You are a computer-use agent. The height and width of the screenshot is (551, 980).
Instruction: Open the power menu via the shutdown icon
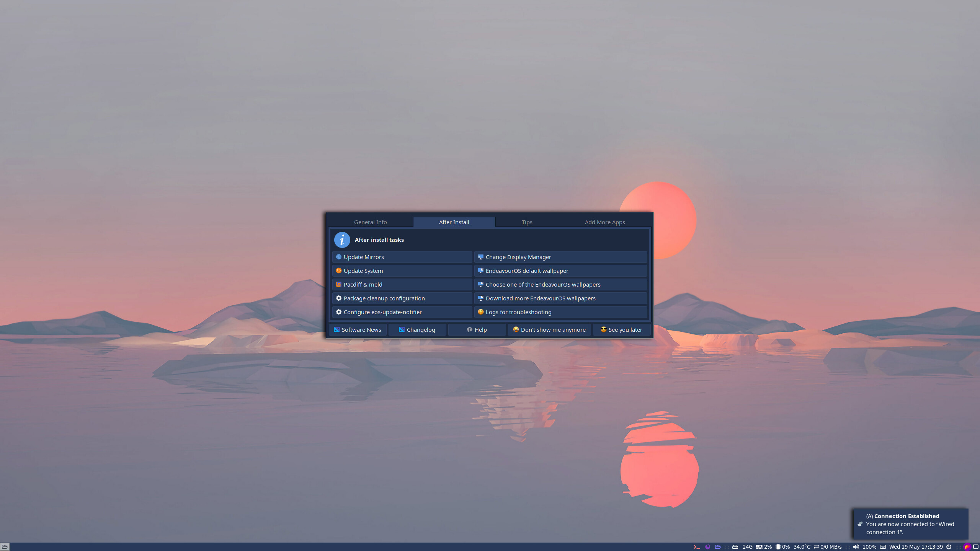pos(949,546)
